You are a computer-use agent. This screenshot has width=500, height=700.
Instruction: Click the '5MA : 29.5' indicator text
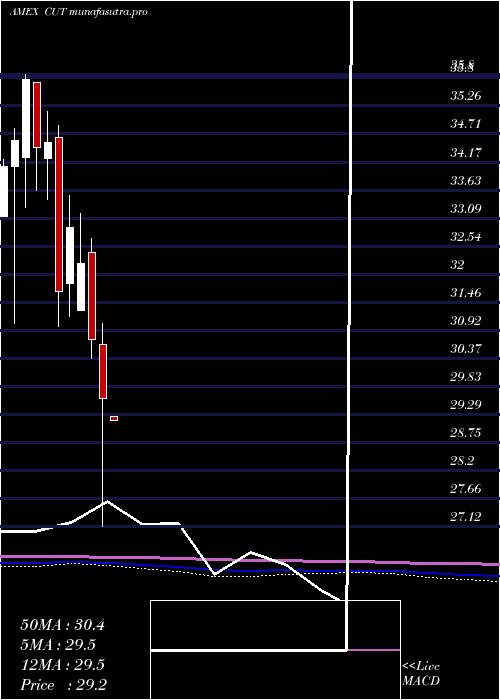(58, 645)
